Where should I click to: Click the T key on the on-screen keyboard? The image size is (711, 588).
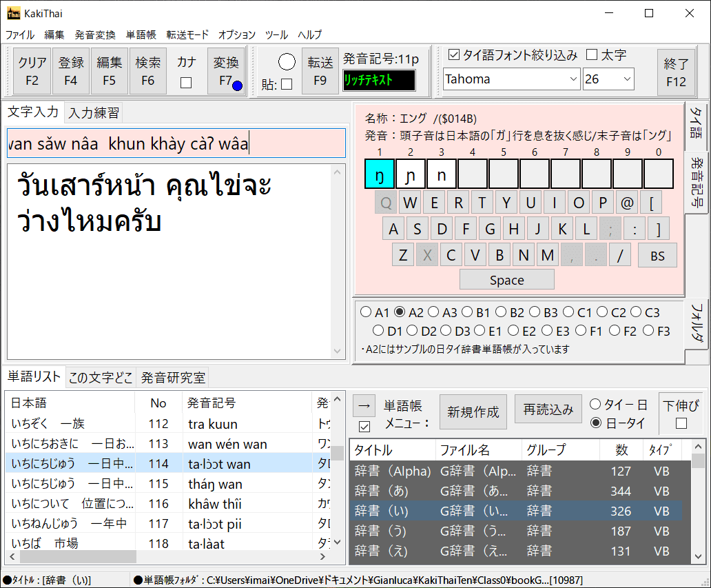coord(482,203)
